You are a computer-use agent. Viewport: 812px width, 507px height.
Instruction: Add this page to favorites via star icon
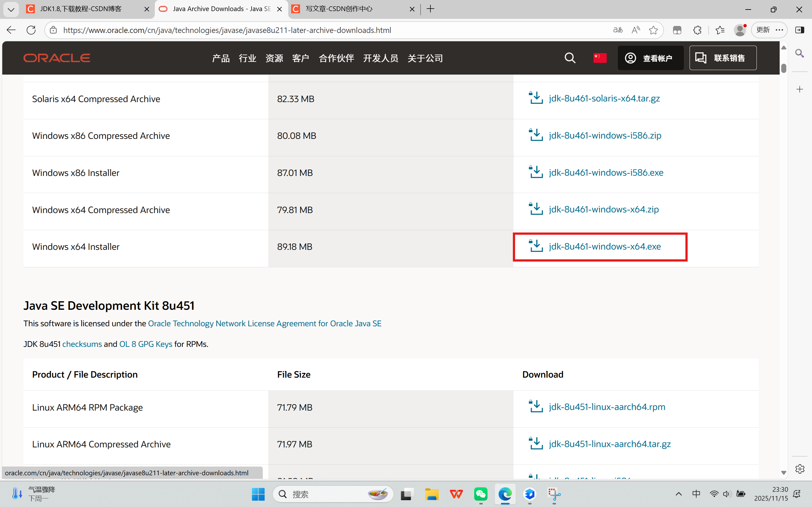(653, 30)
